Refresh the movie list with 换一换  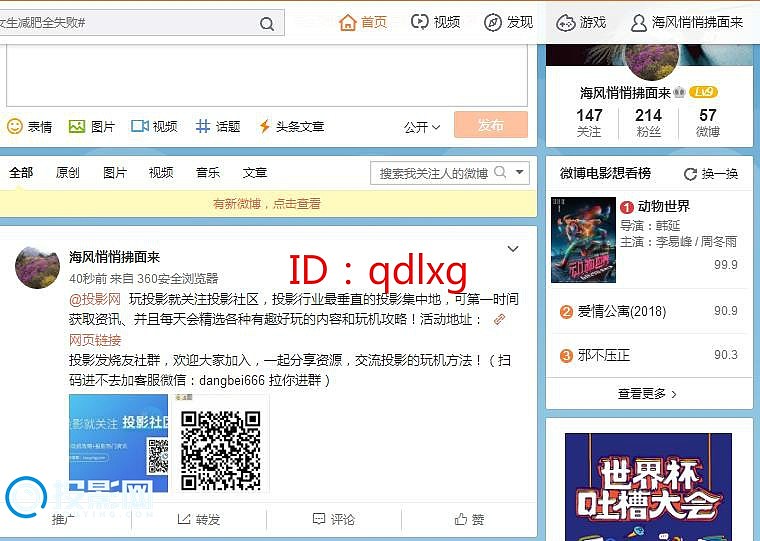tap(711, 173)
